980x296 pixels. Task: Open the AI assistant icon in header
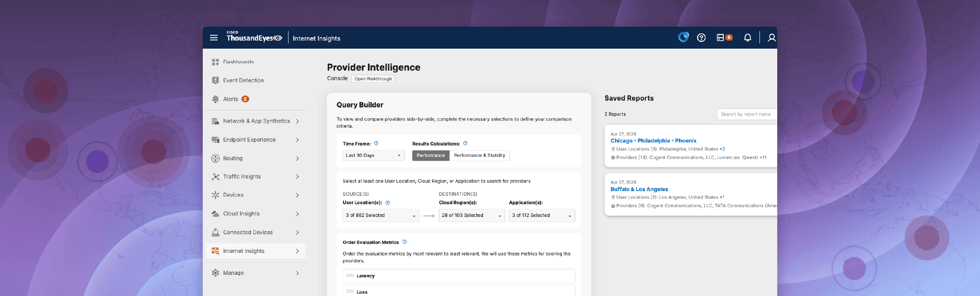(x=683, y=37)
